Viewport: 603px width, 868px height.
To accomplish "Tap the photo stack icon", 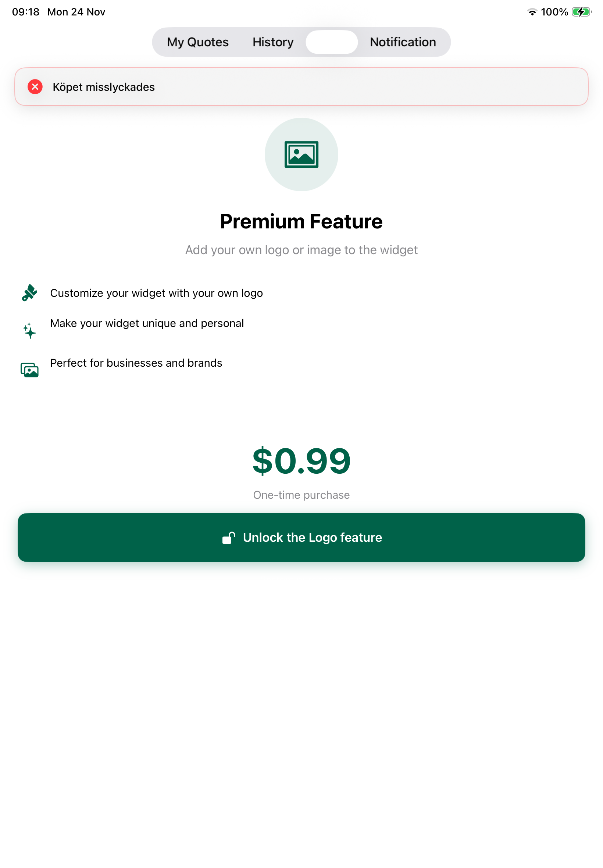I will (x=29, y=370).
